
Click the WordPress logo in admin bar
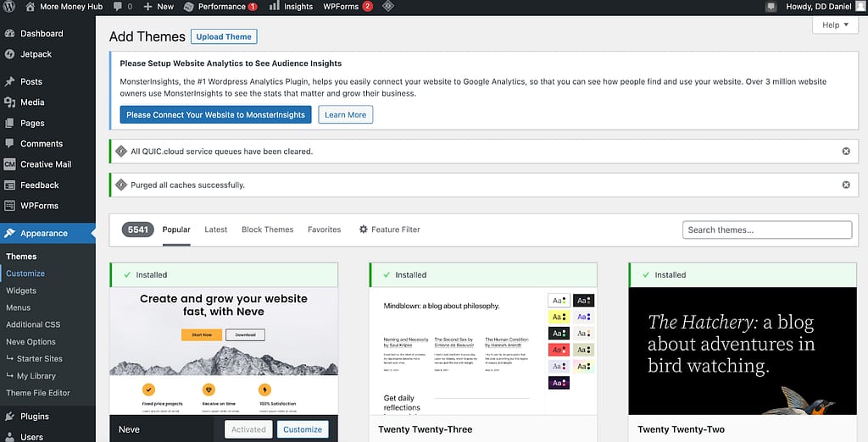pyautogui.click(x=9, y=7)
